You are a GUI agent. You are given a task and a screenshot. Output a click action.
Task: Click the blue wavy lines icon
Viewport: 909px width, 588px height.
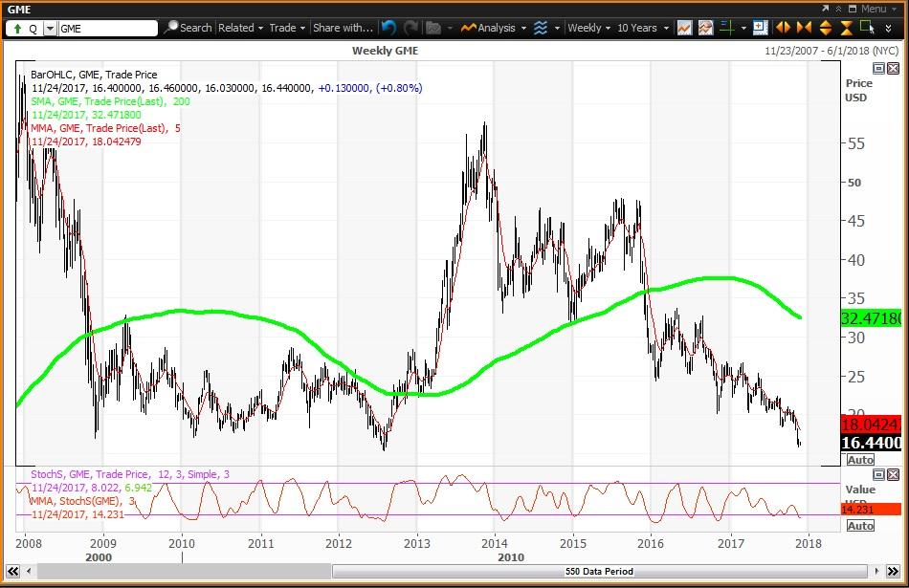[541, 28]
